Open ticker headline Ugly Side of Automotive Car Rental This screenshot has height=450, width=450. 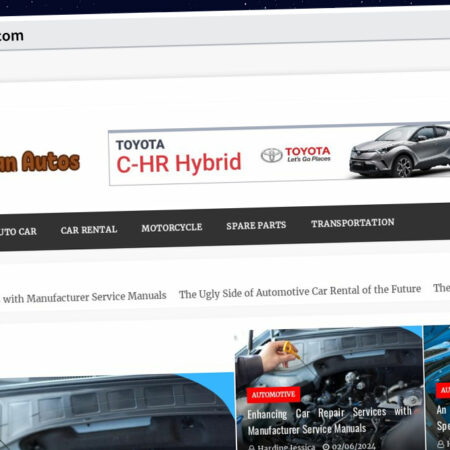point(300,291)
